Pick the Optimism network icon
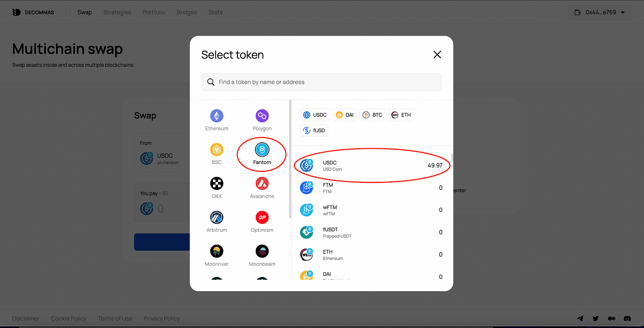 262,217
